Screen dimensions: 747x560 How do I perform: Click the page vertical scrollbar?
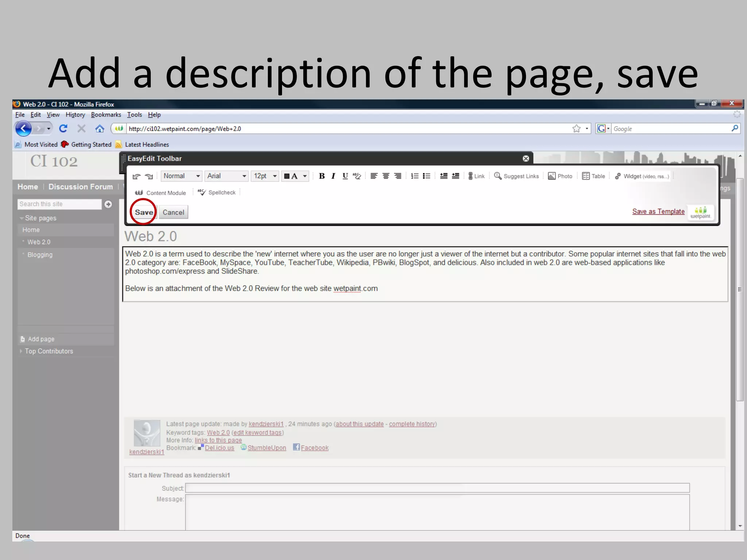click(x=740, y=290)
